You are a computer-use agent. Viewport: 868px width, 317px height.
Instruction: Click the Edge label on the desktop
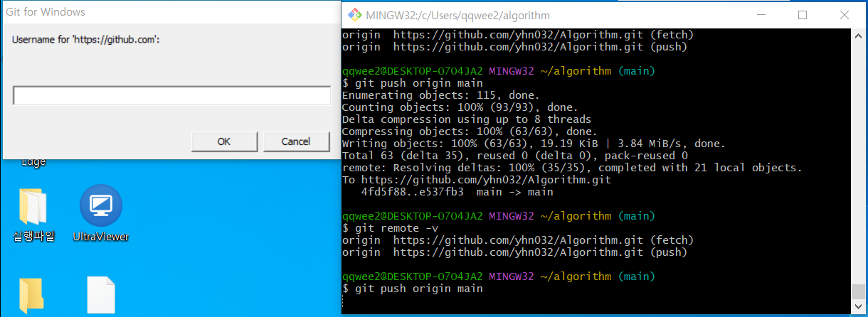click(33, 162)
